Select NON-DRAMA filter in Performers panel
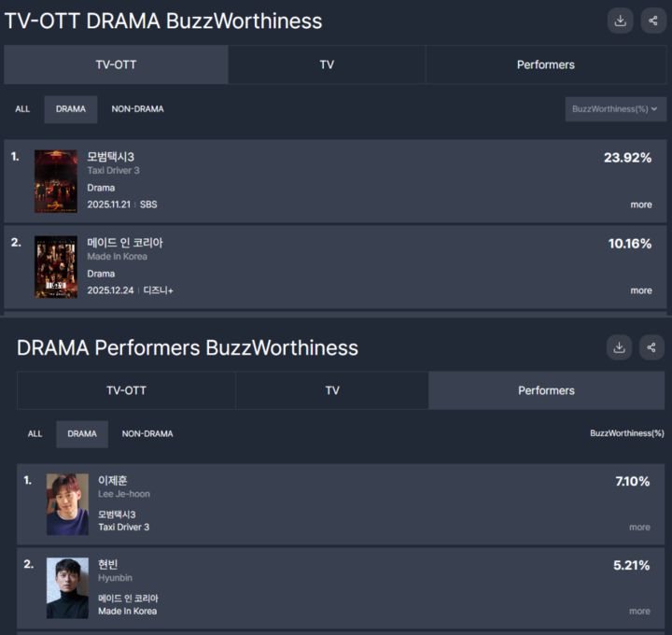This screenshot has height=635, width=672. coord(147,434)
